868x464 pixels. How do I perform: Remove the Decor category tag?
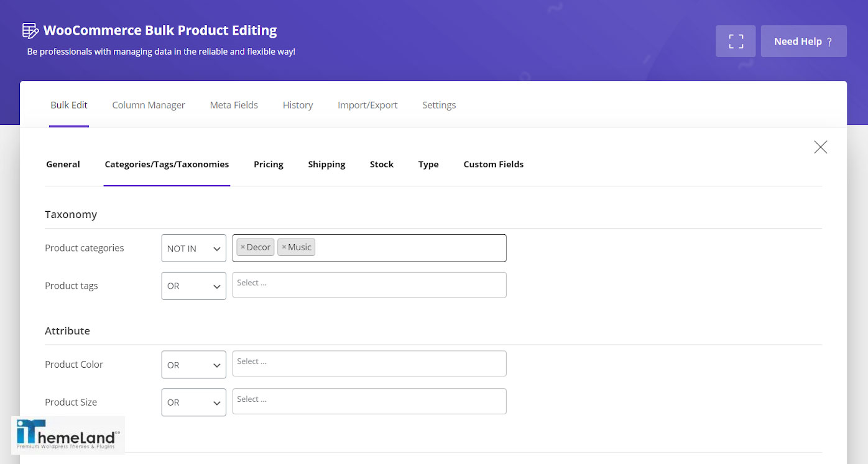[x=243, y=247]
